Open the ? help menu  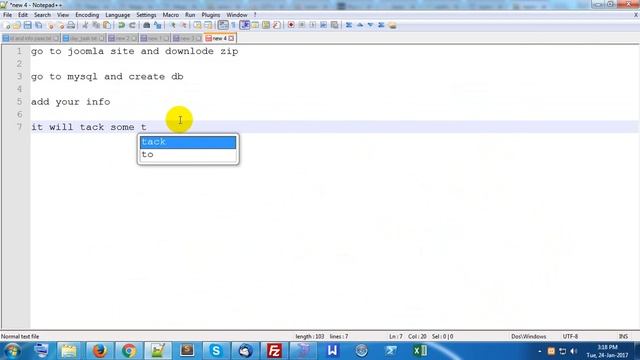click(255, 15)
